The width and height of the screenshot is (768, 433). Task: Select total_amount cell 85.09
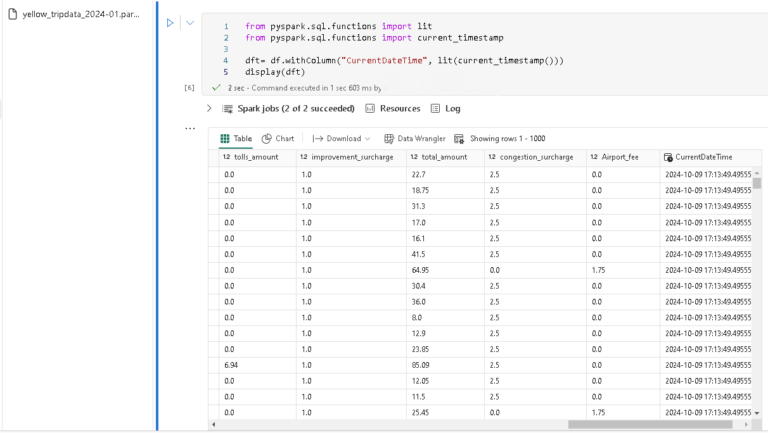445,365
